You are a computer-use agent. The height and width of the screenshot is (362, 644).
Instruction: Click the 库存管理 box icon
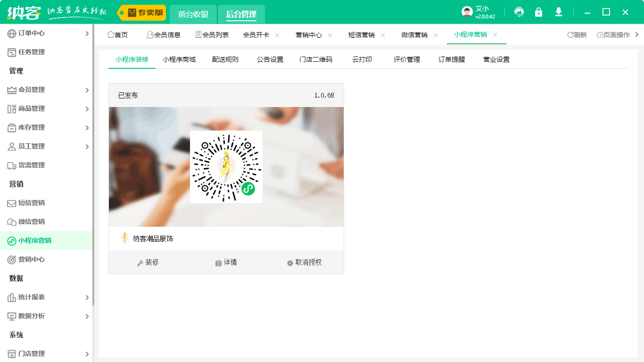click(x=12, y=128)
